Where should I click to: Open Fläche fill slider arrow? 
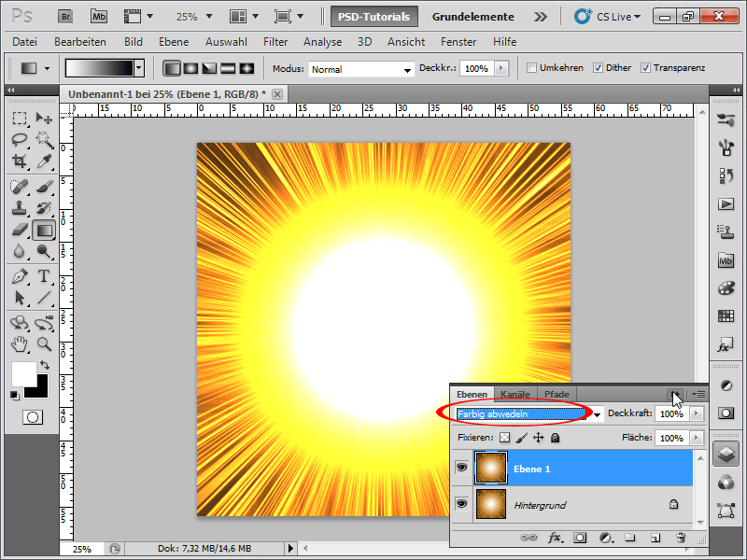point(696,437)
